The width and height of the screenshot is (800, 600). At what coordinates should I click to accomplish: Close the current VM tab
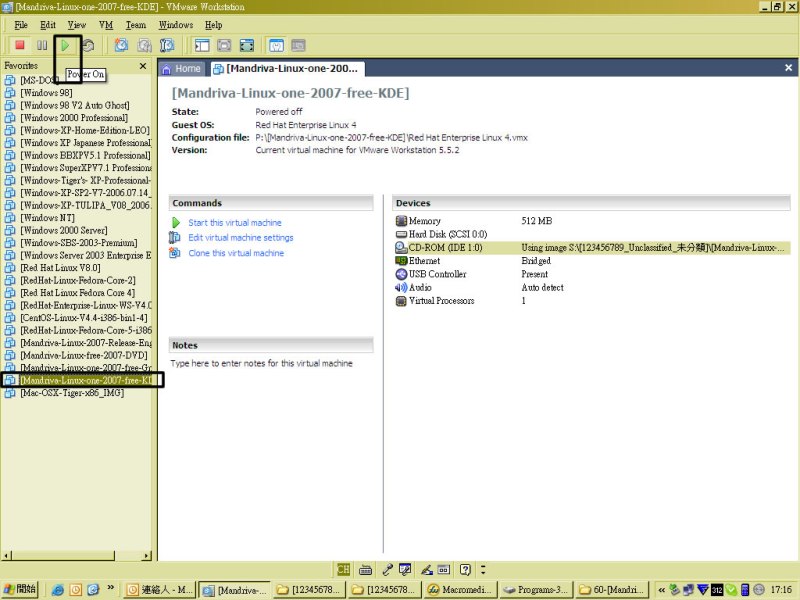(788, 67)
